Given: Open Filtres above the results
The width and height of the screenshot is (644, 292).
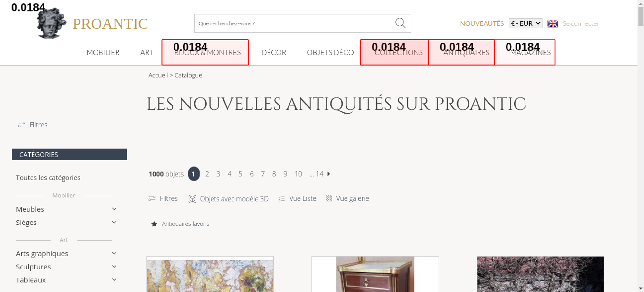Looking at the screenshot, I should [169, 198].
